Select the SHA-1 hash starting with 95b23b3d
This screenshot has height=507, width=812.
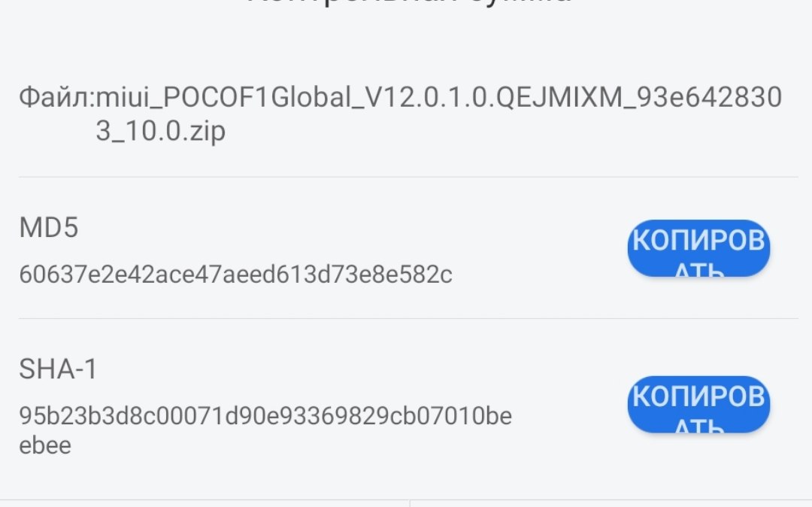click(265, 416)
